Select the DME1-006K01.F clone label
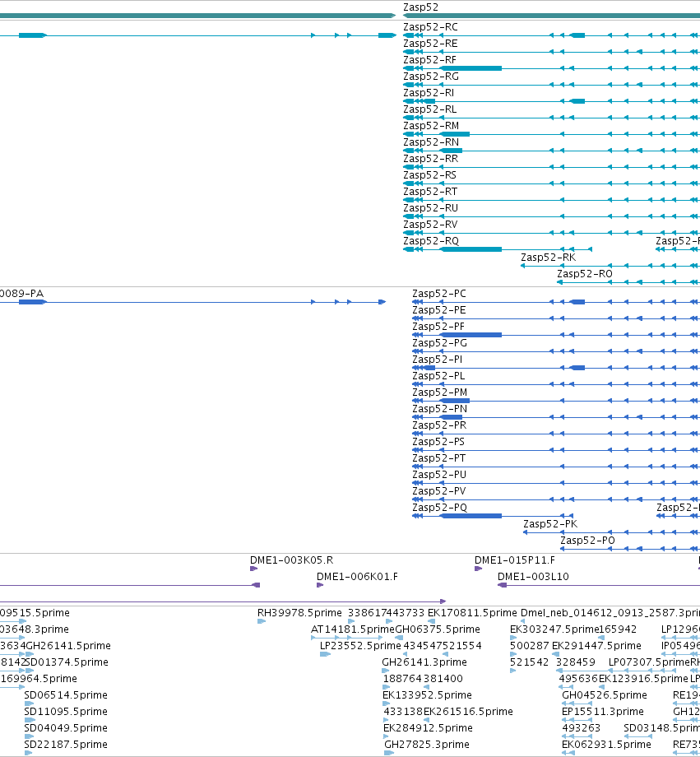Viewport: 700px width, 757px height. point(357,577)
